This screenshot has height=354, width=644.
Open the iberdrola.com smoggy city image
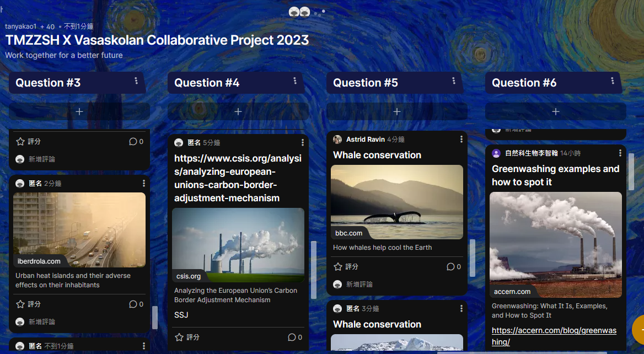tap(79, 229)
